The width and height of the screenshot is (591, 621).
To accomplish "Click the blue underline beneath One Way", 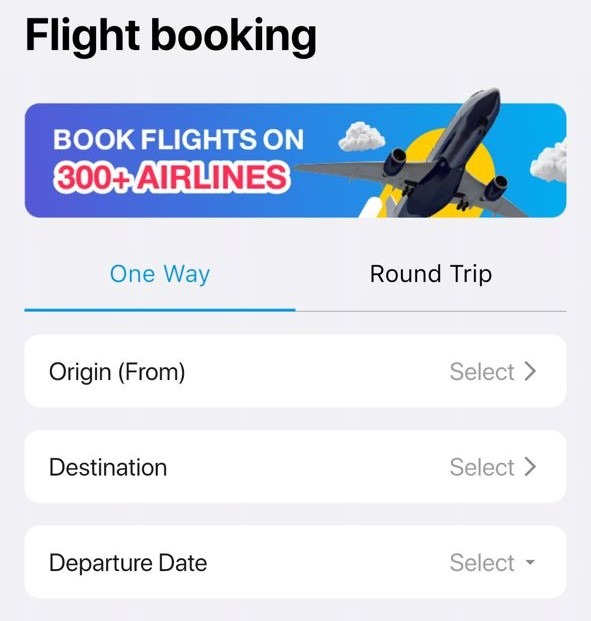I will click(160, 310).
